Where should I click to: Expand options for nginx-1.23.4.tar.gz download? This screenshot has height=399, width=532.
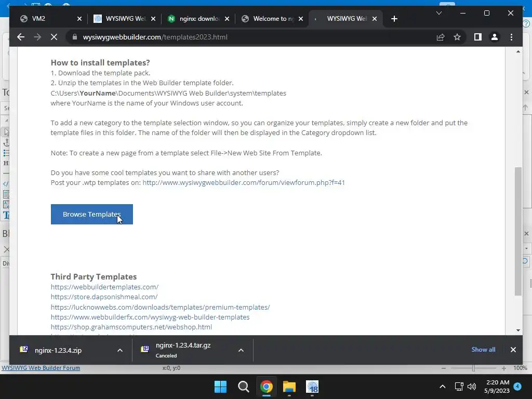[241, 350]
